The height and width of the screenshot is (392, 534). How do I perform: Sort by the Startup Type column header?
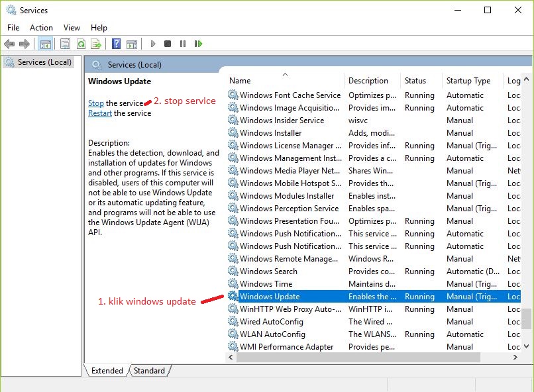(x=468, y=80)
